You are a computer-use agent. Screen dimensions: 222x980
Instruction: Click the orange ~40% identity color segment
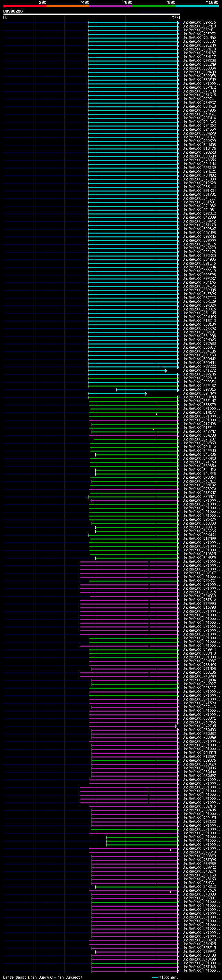[x=68, y=6]
